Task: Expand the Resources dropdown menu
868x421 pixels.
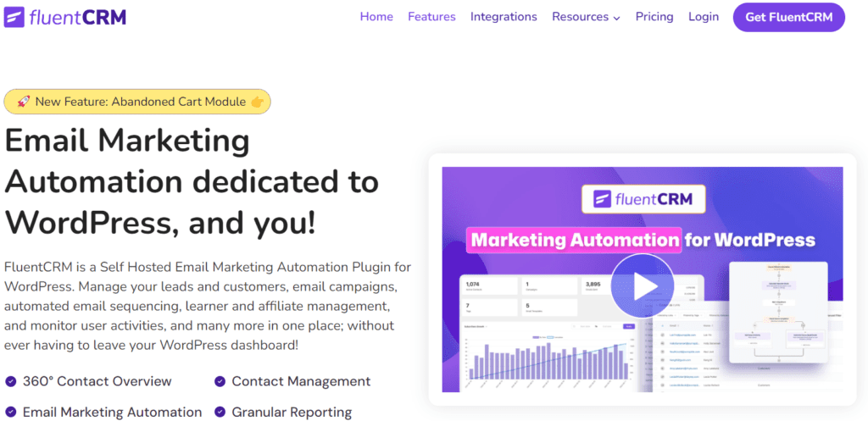Action: click(586, 17)
